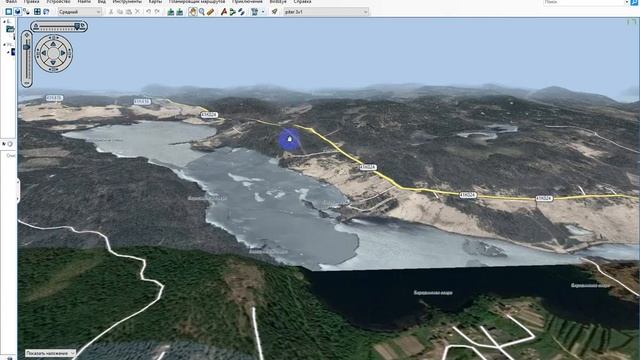Click the zoom-in end of vertical slider
The width and height of the screenshot is (640, 360).
pyautogui.click(x=27, y=36)
